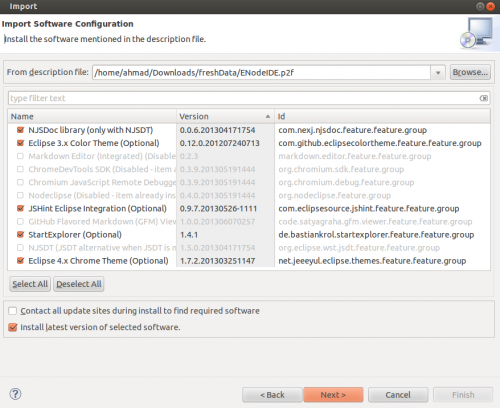Click the help question mark icon

[x=15, y=394]
